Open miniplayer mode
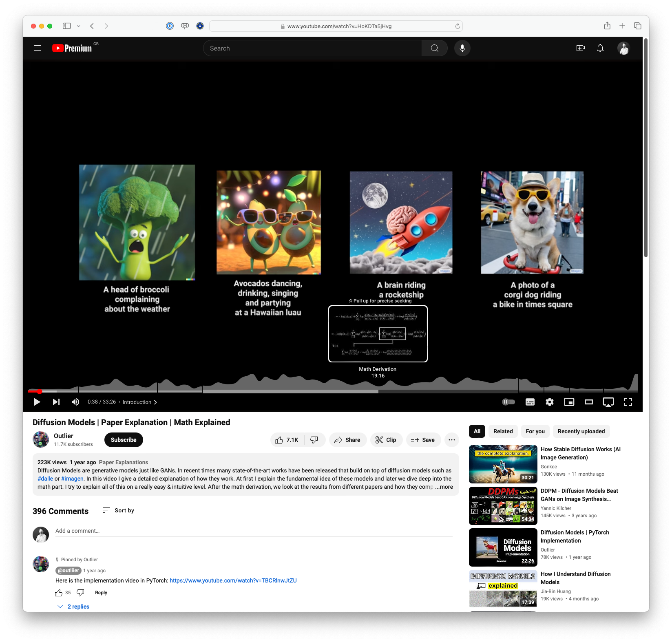Viewport: 672px width, 642px height. 569,402
